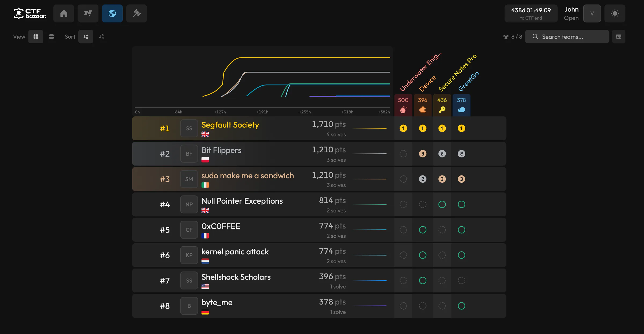Open the gavel rules icon
644x334 pixels.
pos(136,13)
